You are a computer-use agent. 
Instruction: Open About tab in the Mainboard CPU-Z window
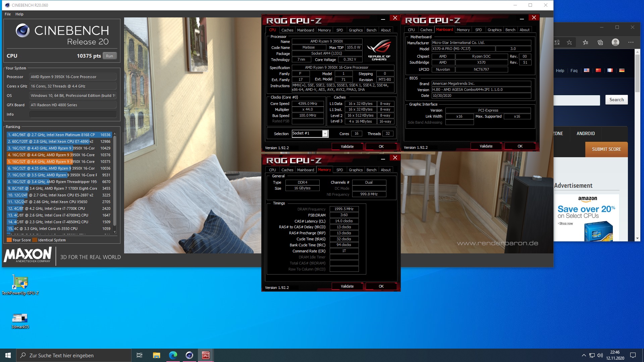tap(525, 30)
